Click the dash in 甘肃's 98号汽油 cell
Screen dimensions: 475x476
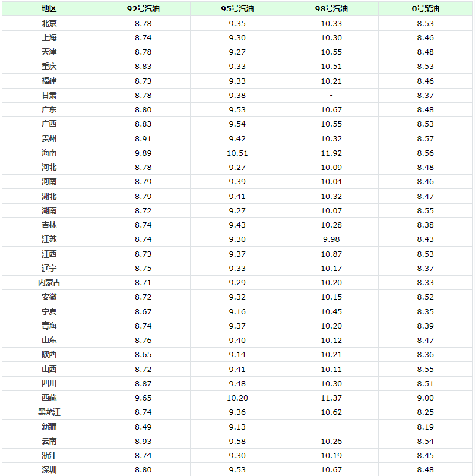click(331, 95)
